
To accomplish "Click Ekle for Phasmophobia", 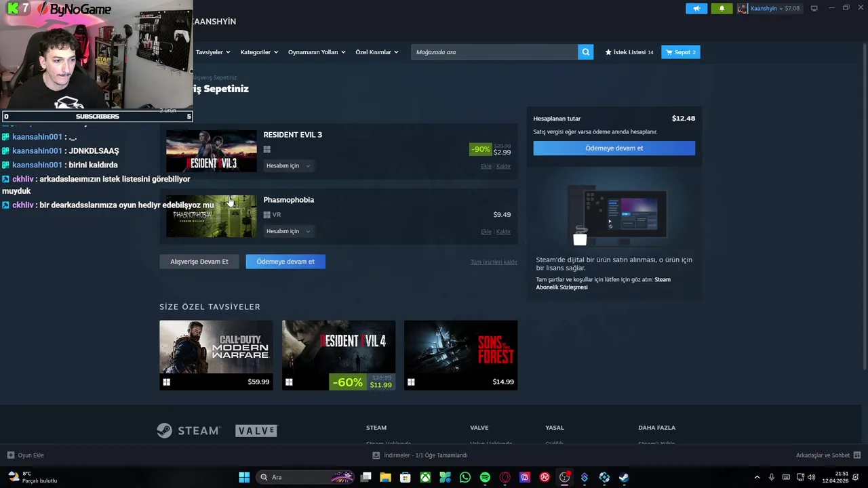I will point(486,232).
